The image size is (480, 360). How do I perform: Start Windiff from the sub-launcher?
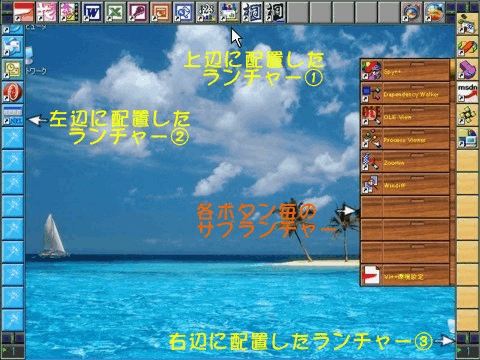tap(406, 184)
